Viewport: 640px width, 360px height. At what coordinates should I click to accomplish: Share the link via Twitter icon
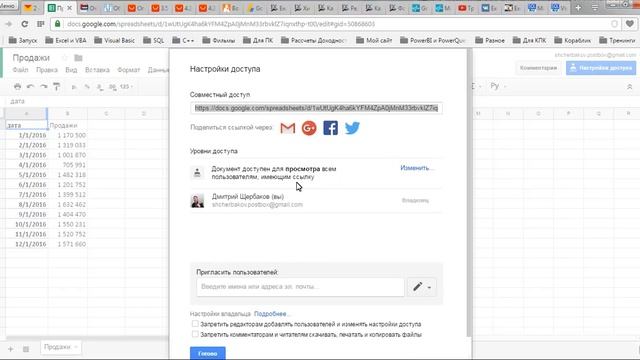coord(352,128)
